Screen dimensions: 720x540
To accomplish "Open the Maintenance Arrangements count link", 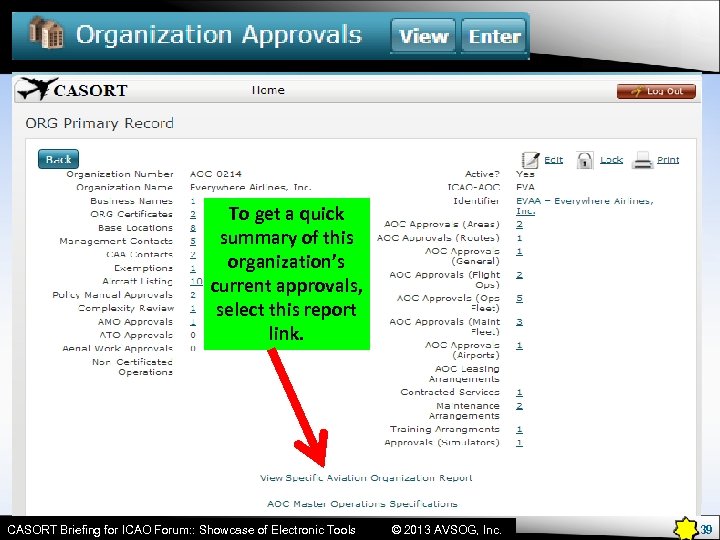I will [x=519, y=406].
